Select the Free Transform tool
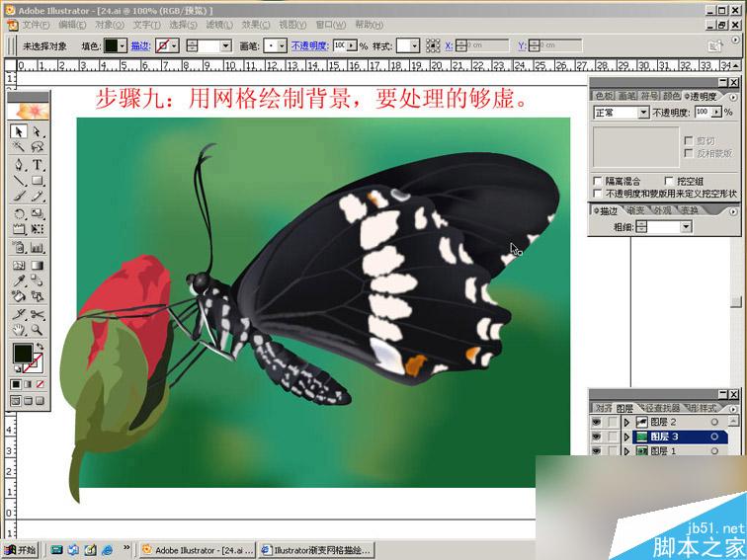The image size is (747, 560). pyautogui.click(x=38, y=229)
